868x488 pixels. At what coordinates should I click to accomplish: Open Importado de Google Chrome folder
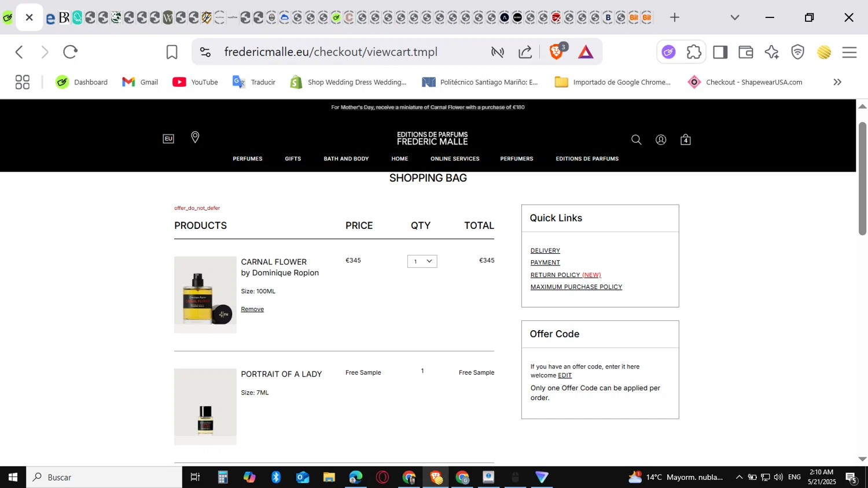point(613,82)
